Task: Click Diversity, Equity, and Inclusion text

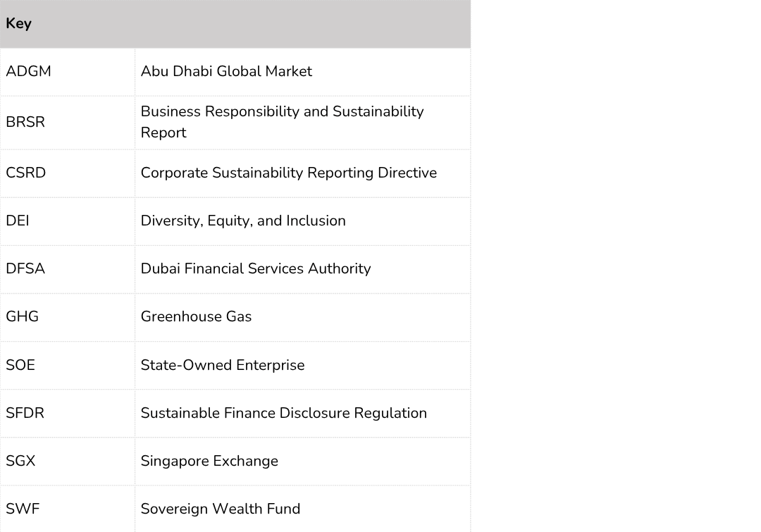Action: 243,221
